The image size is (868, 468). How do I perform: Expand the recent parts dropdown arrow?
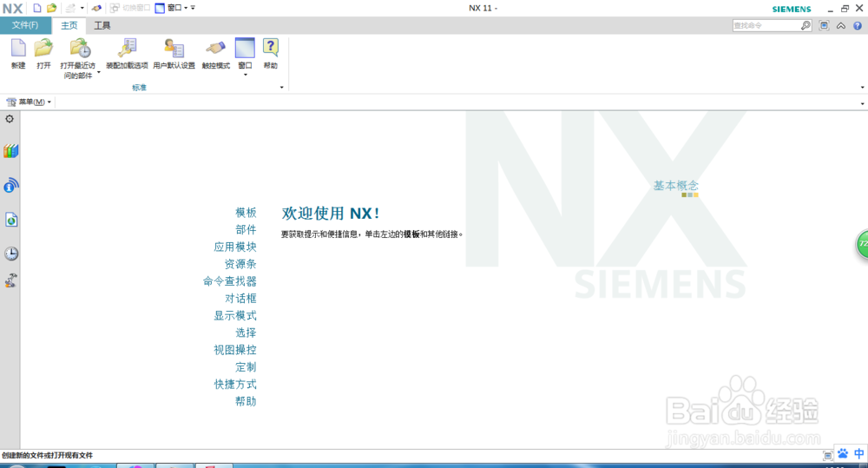[x=99, y=73]
